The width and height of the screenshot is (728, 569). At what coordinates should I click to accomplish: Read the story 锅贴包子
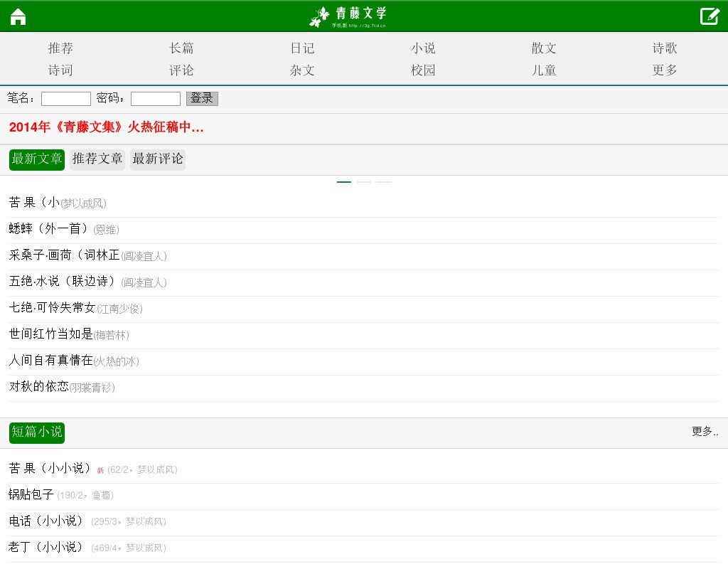coord(31,494)
